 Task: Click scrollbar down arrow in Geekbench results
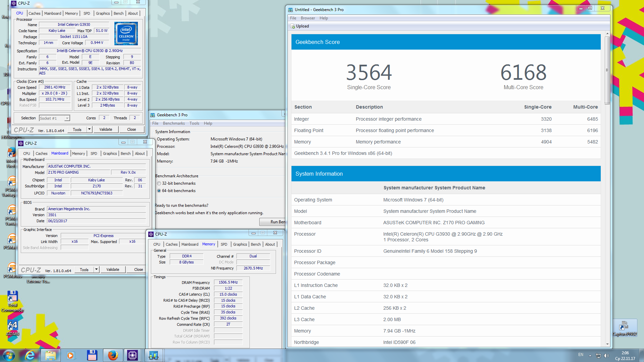607,344
